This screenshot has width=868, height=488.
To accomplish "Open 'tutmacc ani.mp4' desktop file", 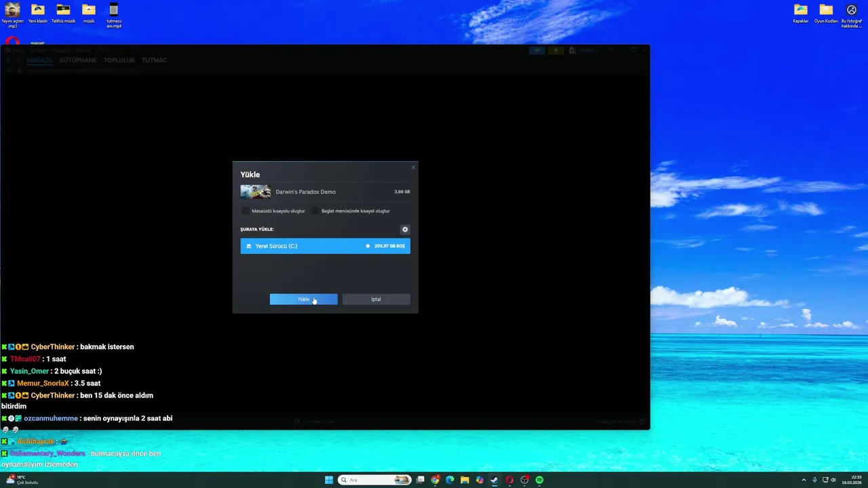I will pos(114,15).
